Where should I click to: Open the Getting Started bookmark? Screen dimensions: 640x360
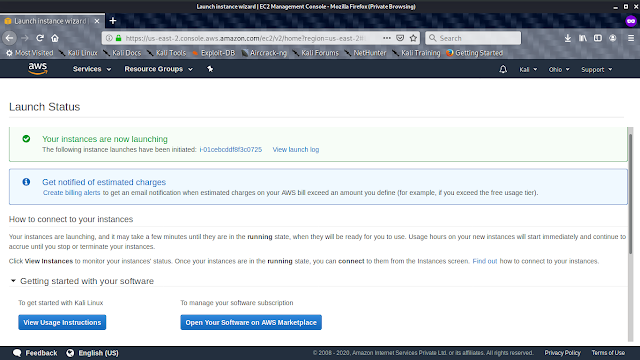coord(474,53)
